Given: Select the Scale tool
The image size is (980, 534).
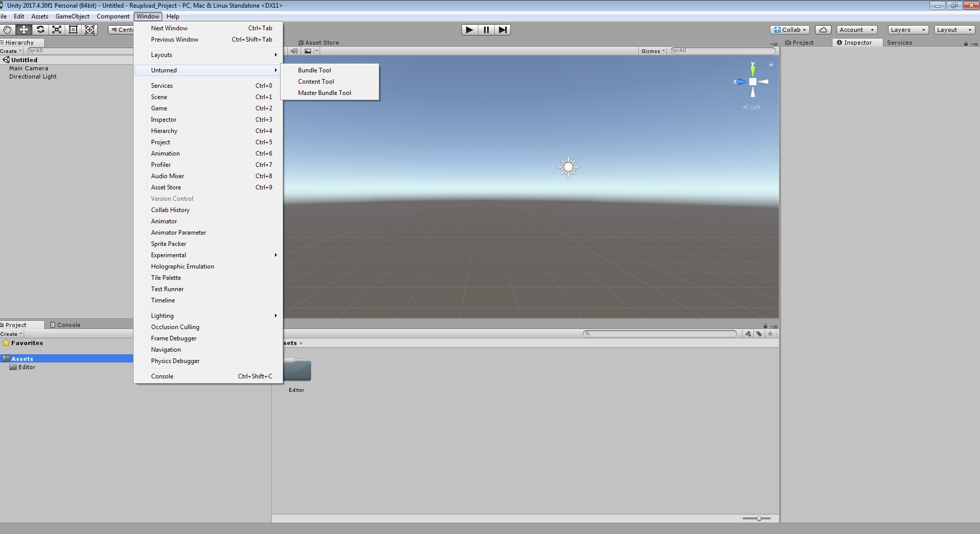Looking at the screenshot, I should (57, 30).
